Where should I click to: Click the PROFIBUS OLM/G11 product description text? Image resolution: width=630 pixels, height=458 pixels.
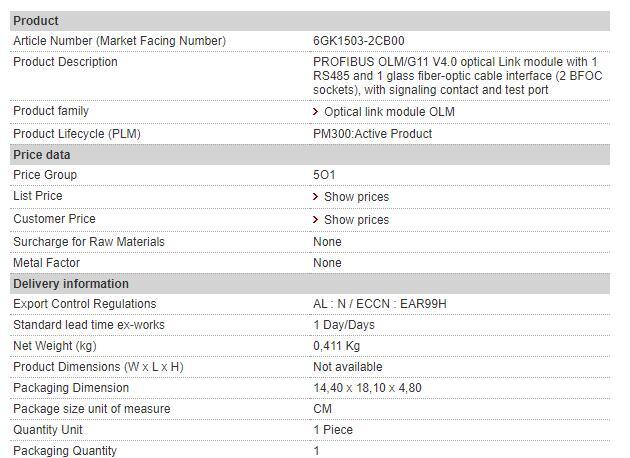click(x=455, y=76)
